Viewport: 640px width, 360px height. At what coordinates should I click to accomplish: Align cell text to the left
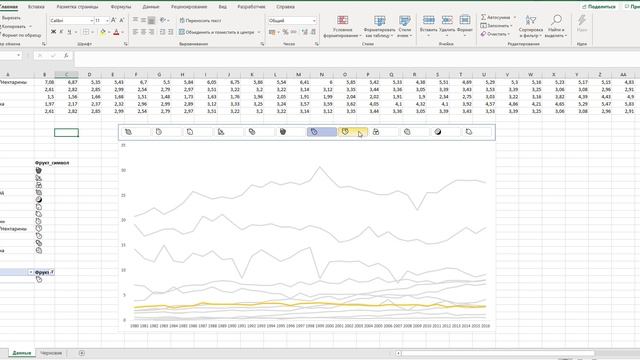tap(135, 32)
